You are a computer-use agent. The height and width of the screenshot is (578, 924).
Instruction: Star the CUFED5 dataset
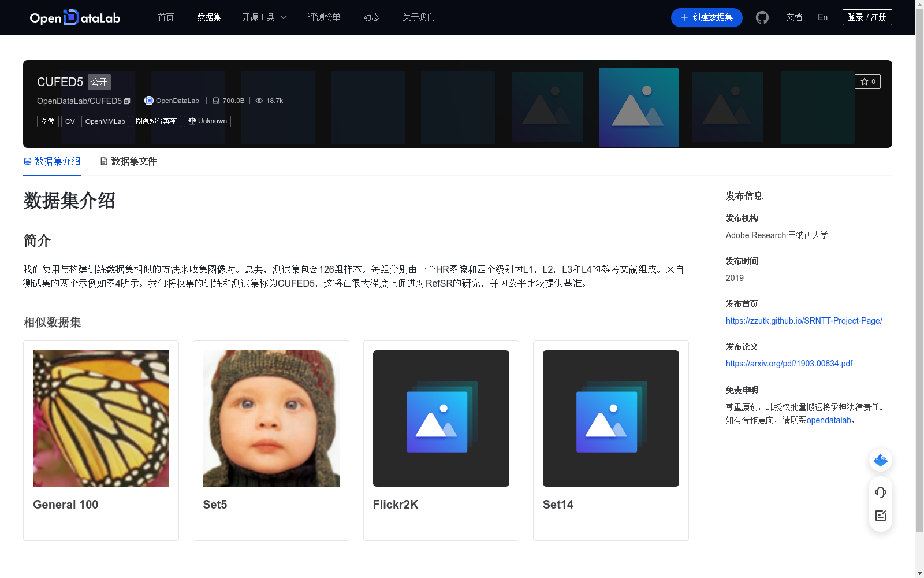point(867,81)
